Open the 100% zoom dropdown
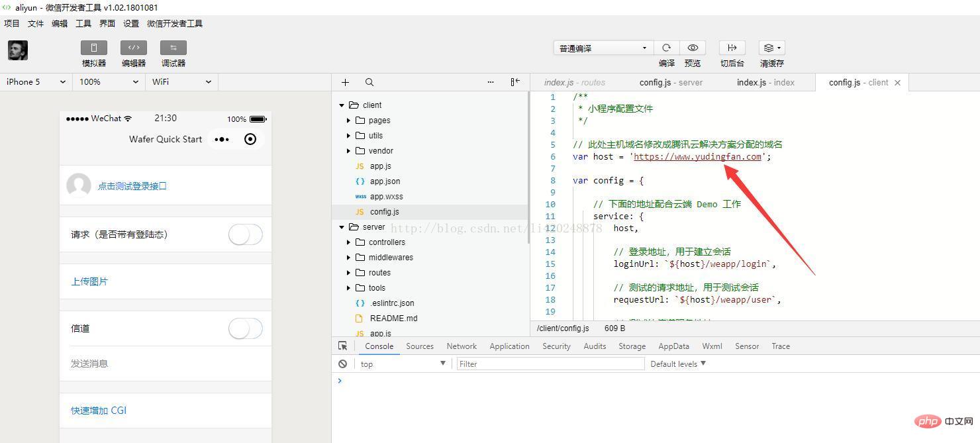The image size is (980, 443). [109, 82]
